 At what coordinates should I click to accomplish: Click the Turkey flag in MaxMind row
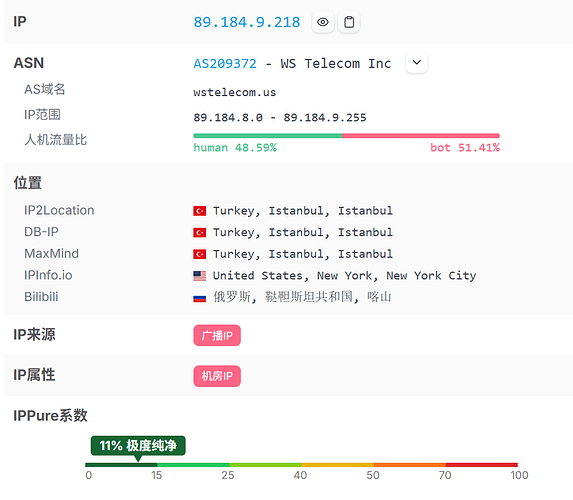[x=200, y=254]
